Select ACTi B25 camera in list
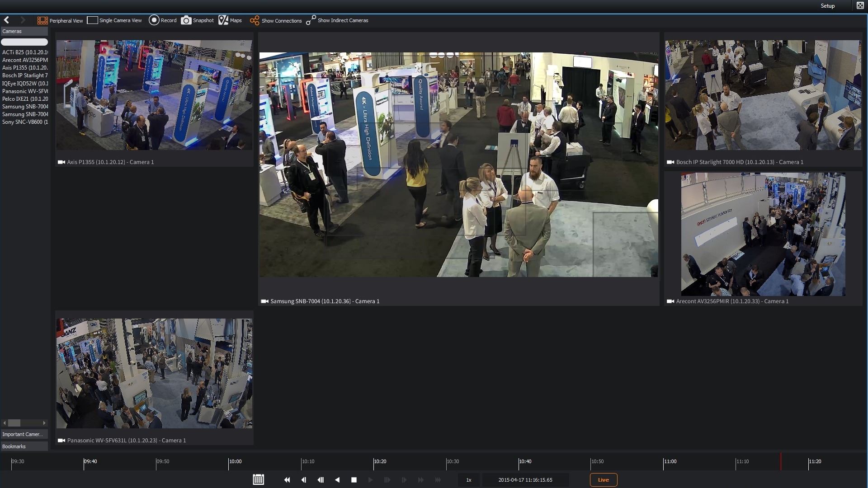Screen dimensions: 868x488 pos(25,52)
